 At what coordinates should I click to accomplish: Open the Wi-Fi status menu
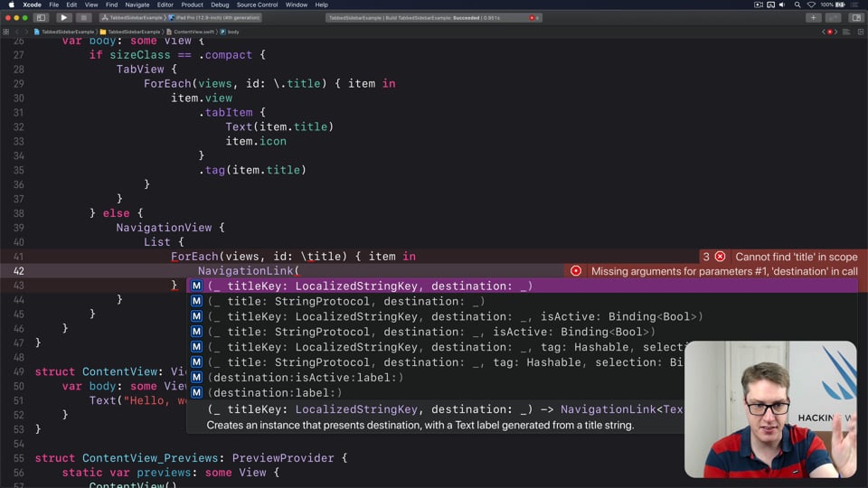[x=811, y=5]
